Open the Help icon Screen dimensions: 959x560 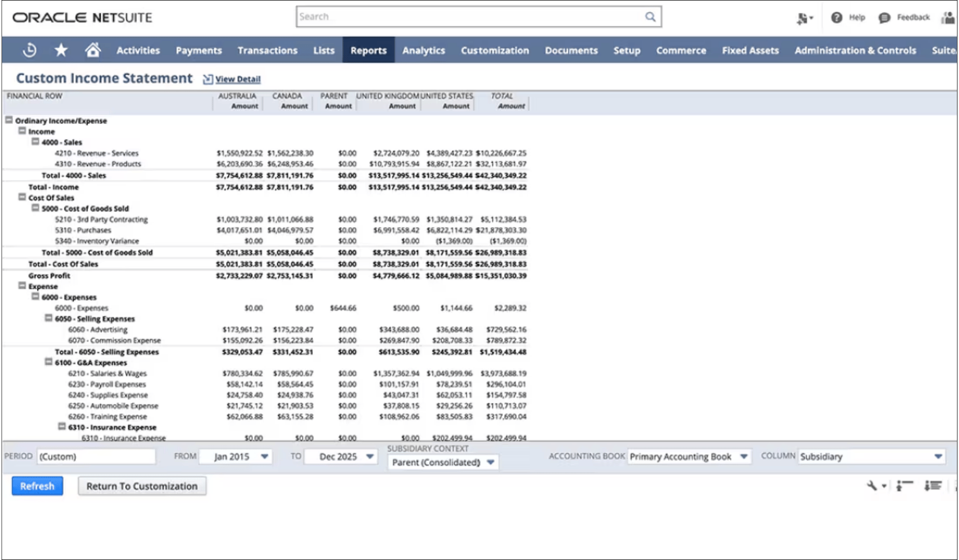pyautogui.click(x=835, y=17)
